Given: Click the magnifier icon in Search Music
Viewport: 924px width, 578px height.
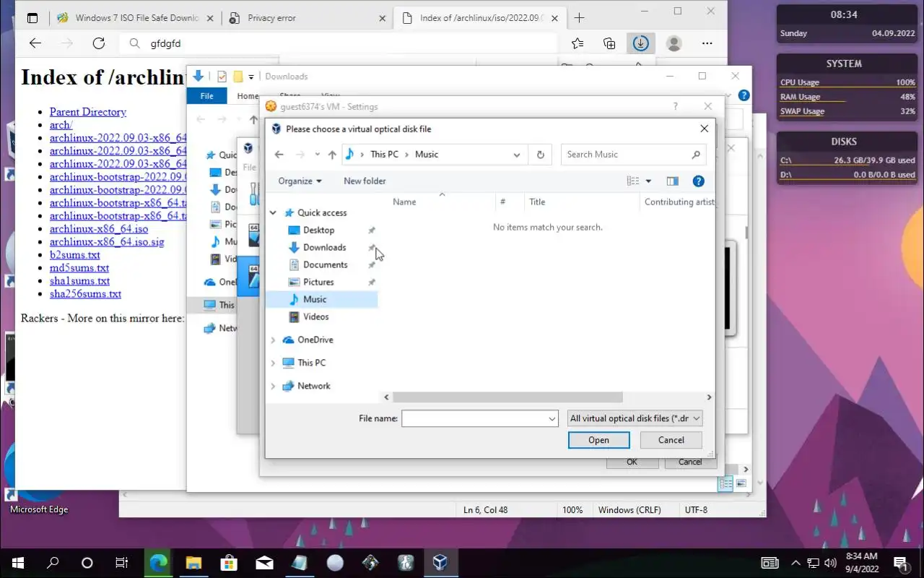Looking at the screenshot, I should coord(696,155).
